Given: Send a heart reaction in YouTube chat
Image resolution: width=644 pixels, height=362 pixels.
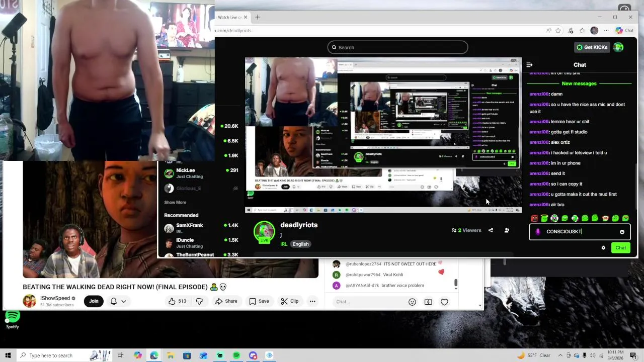Looking at the screenshot, I should pyautogui.click(x=444, y=302).
